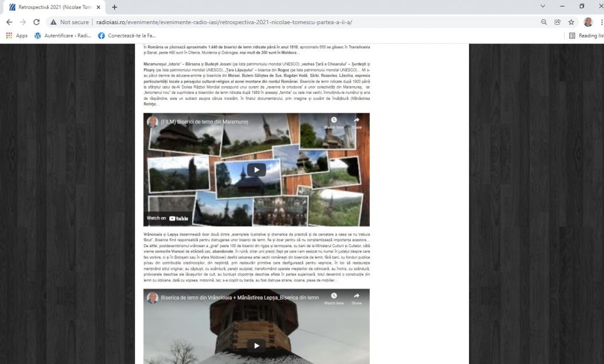Open the Autentificare Radio bookmark
604x364 pixels.
(63, 35)
